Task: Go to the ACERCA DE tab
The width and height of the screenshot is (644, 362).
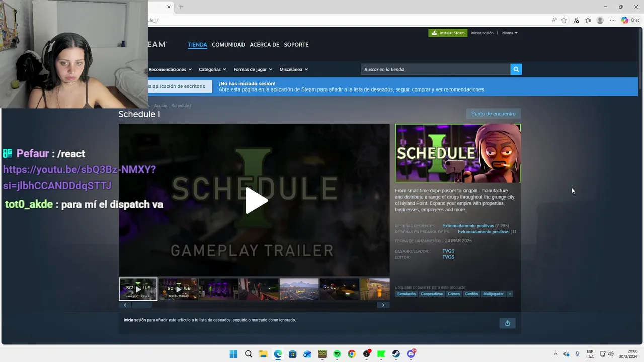Action: (264, 45)
